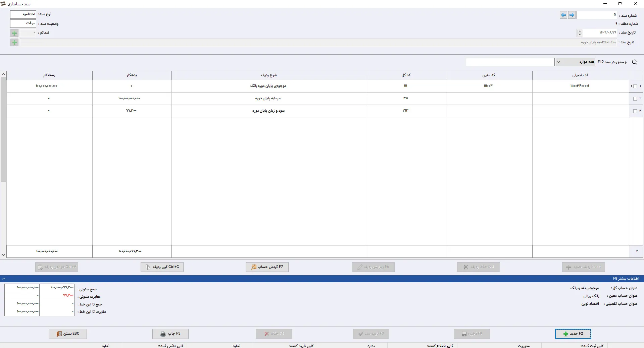This screenshot has width=644, height=348.
Task: Click the کد معین column header
Action: [489, 75]
